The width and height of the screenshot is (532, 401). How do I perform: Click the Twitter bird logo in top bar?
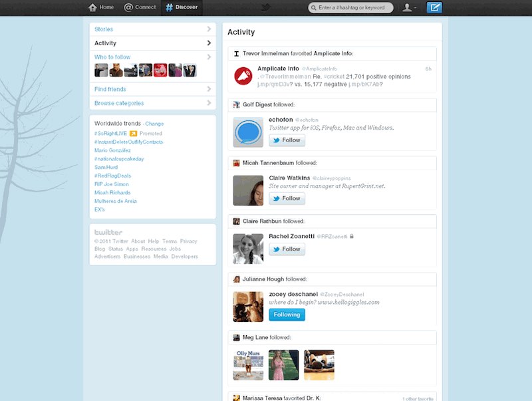(265, 7)
